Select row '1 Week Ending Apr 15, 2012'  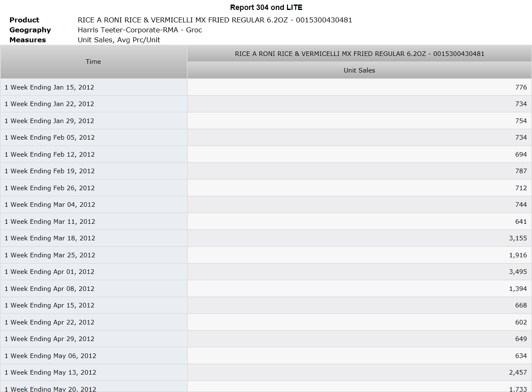coord(266,305)
